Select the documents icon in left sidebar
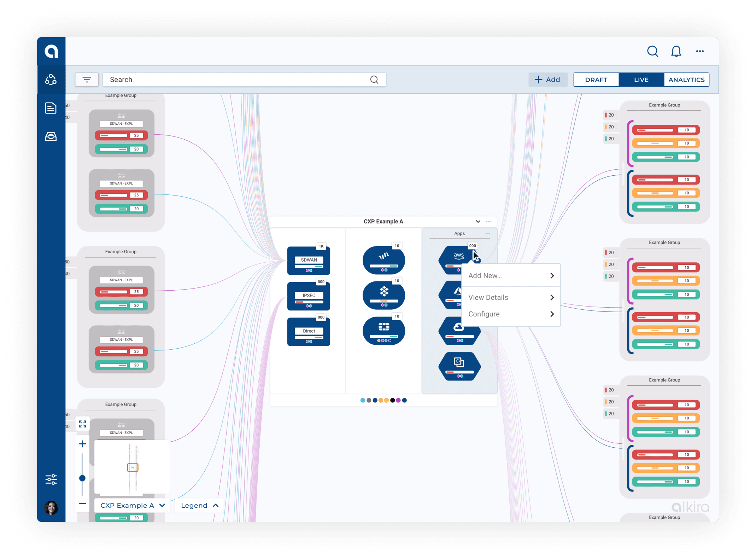 [51, 108]
